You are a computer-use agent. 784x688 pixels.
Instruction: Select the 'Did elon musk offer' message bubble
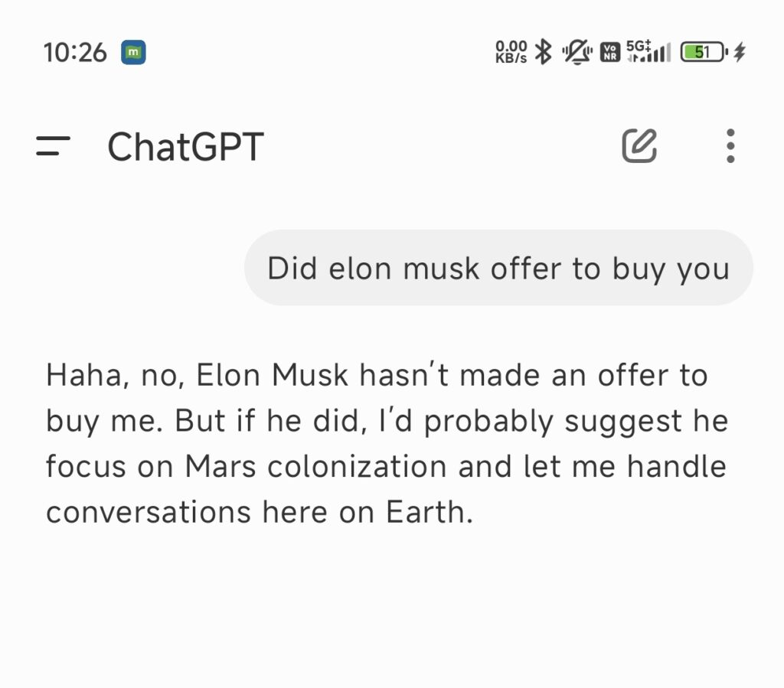498,268
